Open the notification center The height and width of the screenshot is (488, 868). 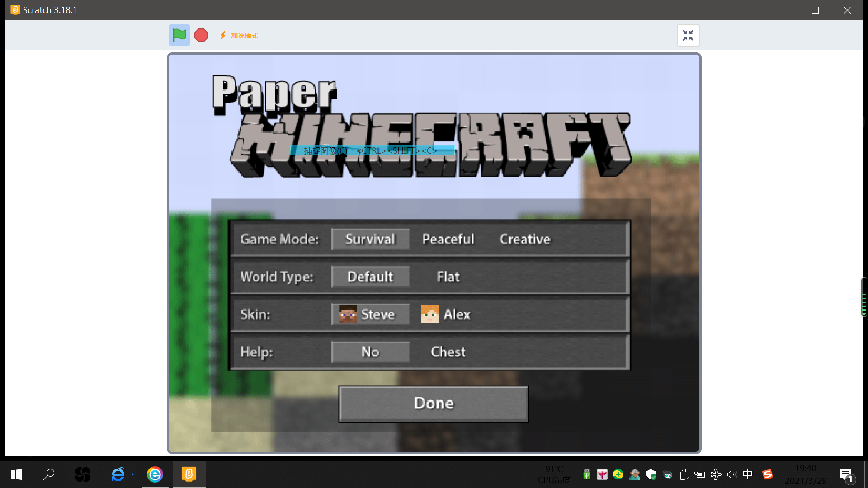click(847, 475)
